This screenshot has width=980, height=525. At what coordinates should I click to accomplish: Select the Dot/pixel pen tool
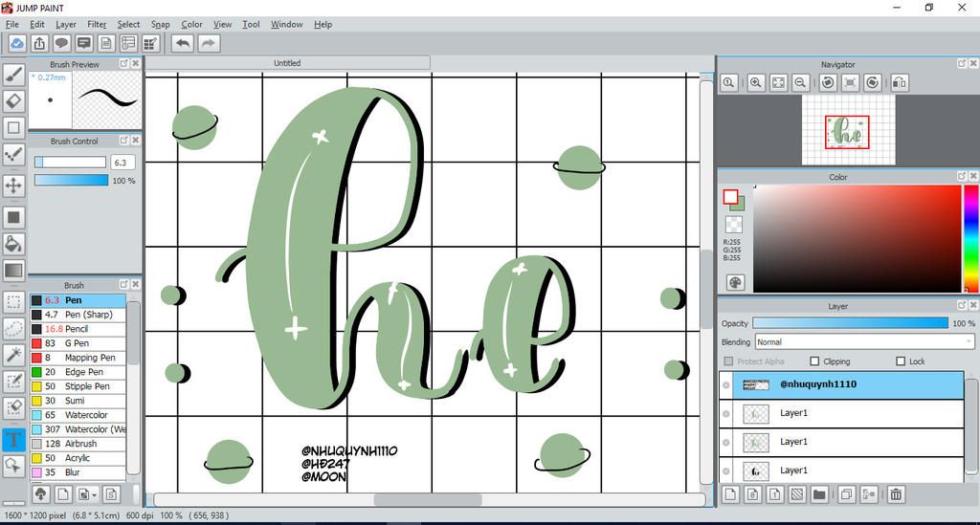(x=13, y=154)
